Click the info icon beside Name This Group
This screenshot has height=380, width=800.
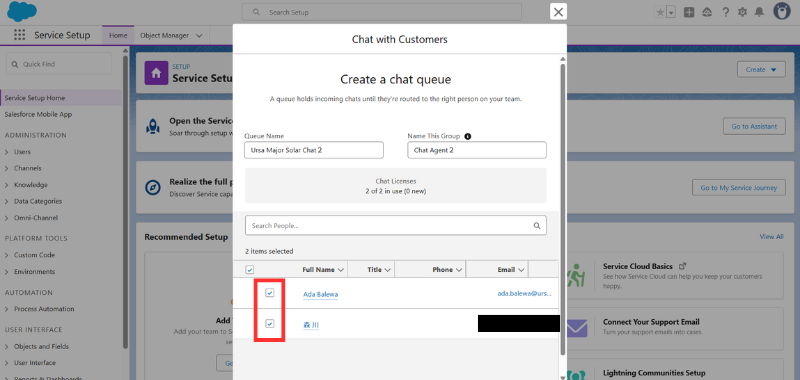click(x=468, y=136)
